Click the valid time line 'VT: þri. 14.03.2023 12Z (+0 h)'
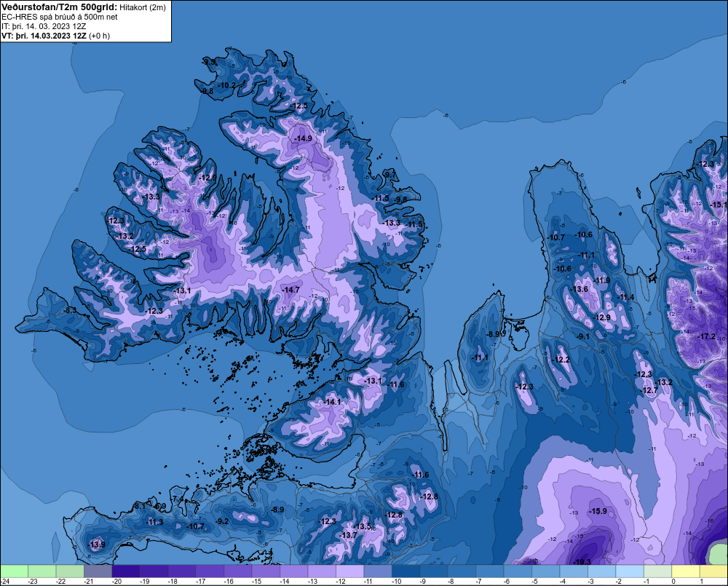 56,36
